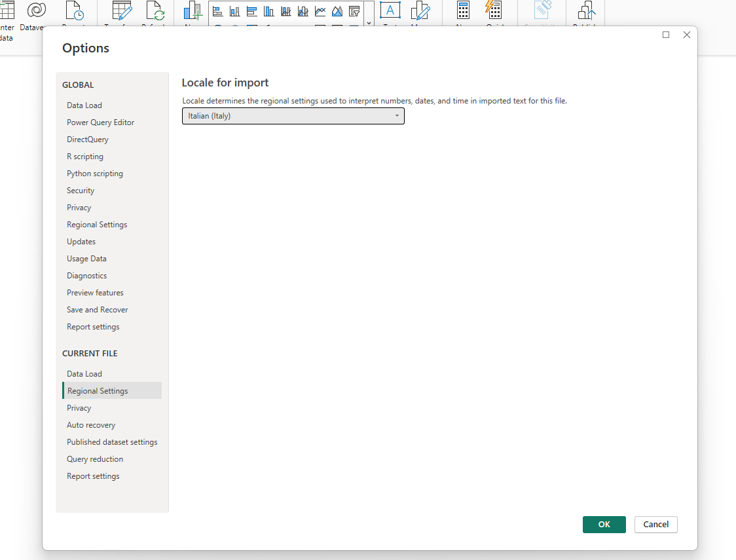Insert a stacked bar chart visual

click(x=217, y=10)
